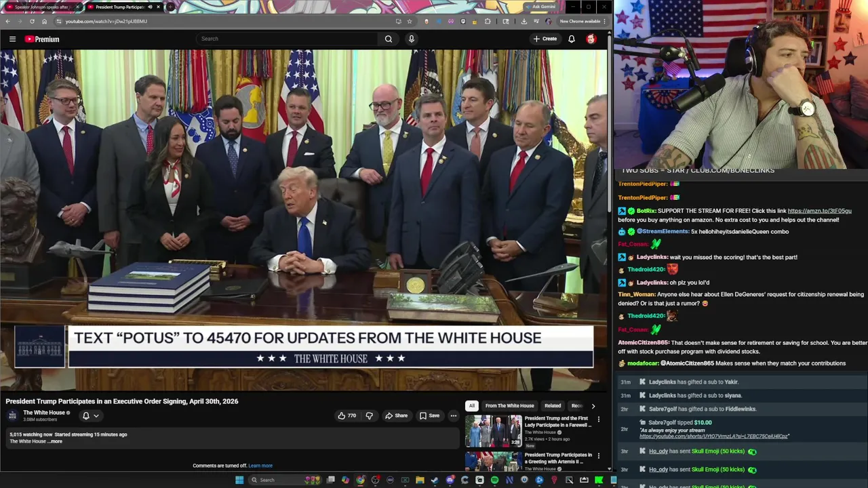The height and width of the screenshot is (488, 868).
Task: Open Learn more about comments link
Action: (x=260, y=466)
